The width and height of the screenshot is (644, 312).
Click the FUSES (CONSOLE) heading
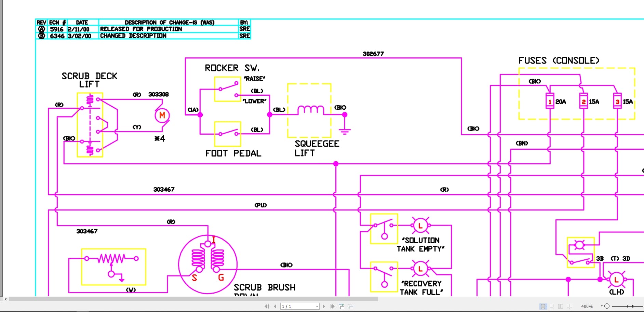559,60
